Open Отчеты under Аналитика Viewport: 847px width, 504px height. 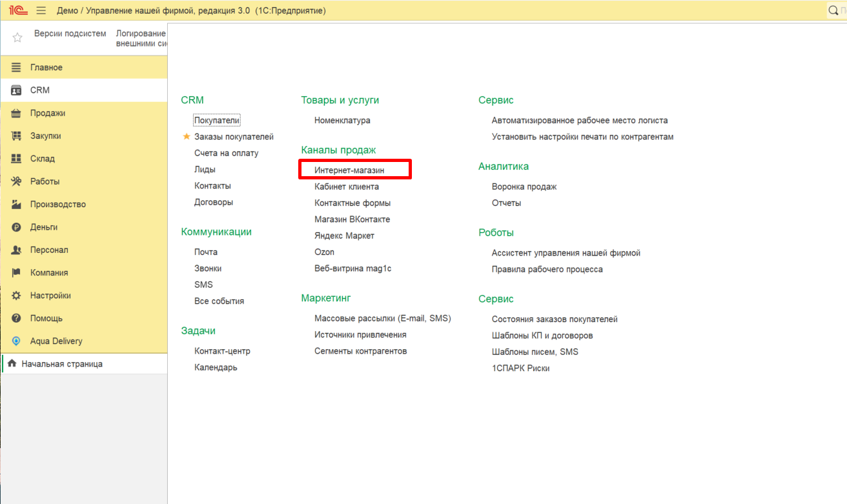point(506,203)
